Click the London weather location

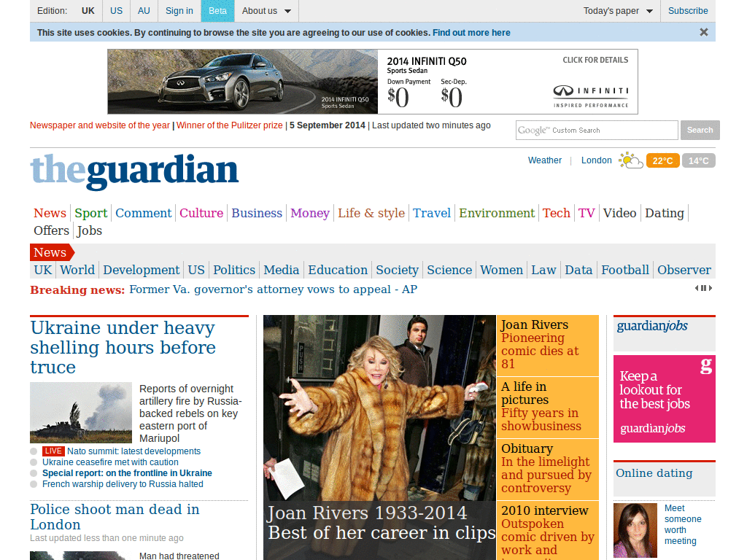tap(597, 160)
